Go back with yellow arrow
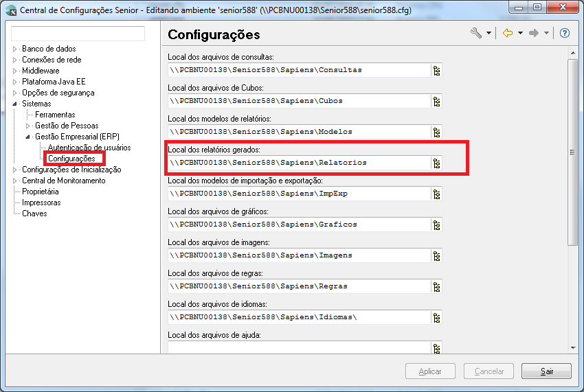 [x=507, y=33]
